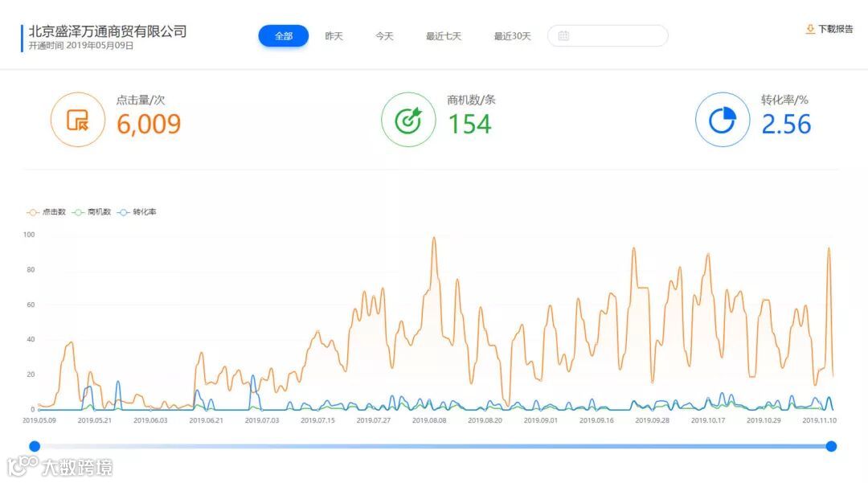
Task: Click the 转化率/% metric label
Action: click(x=784, y=100)
